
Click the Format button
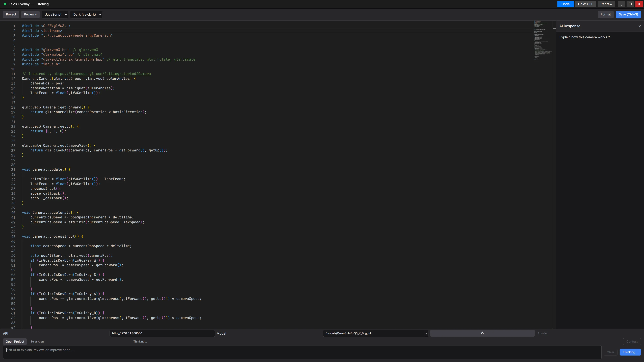click(x=605, y=14)
